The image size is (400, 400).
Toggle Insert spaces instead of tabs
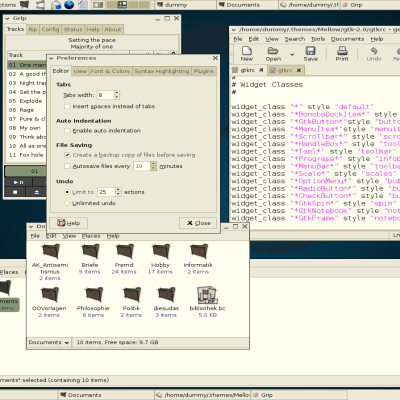tap(67, 106)
